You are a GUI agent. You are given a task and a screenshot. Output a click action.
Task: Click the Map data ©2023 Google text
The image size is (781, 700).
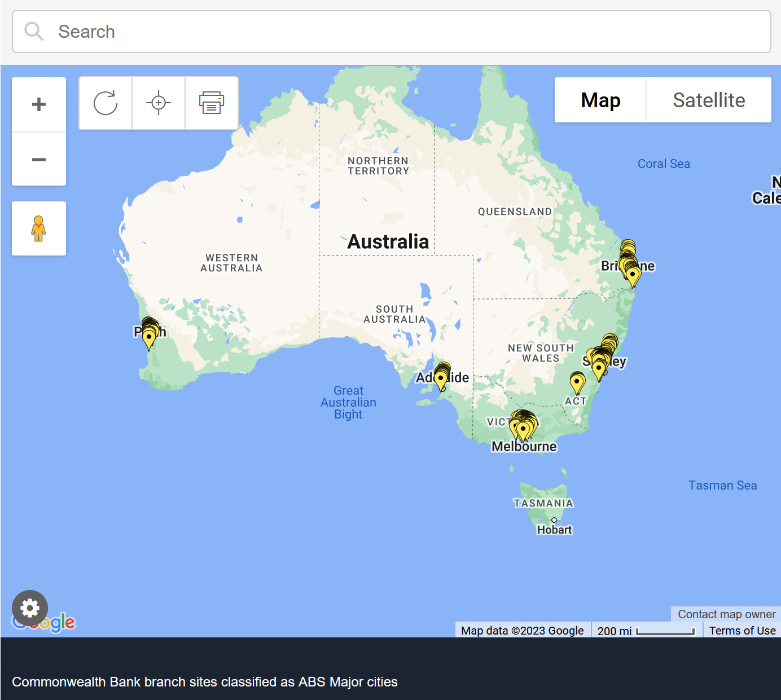pyautogui.click(x=523, y=631)
